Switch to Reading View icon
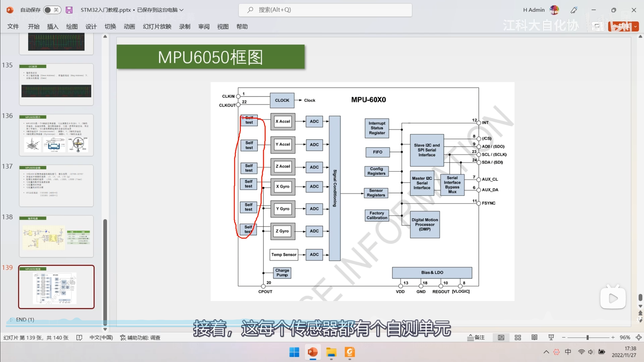644x362 pixels. pyautogui.click(x=534, y=338)
